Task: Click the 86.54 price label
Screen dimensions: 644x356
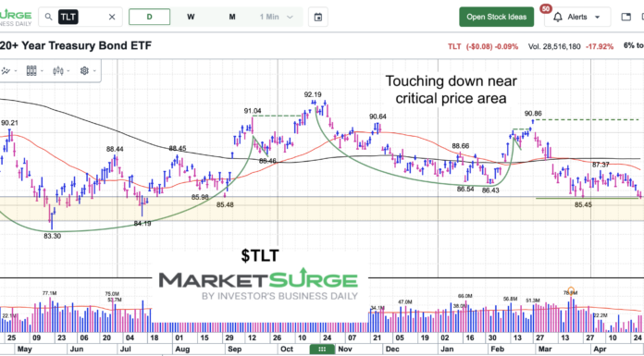Action: click(x=465, y=189)
